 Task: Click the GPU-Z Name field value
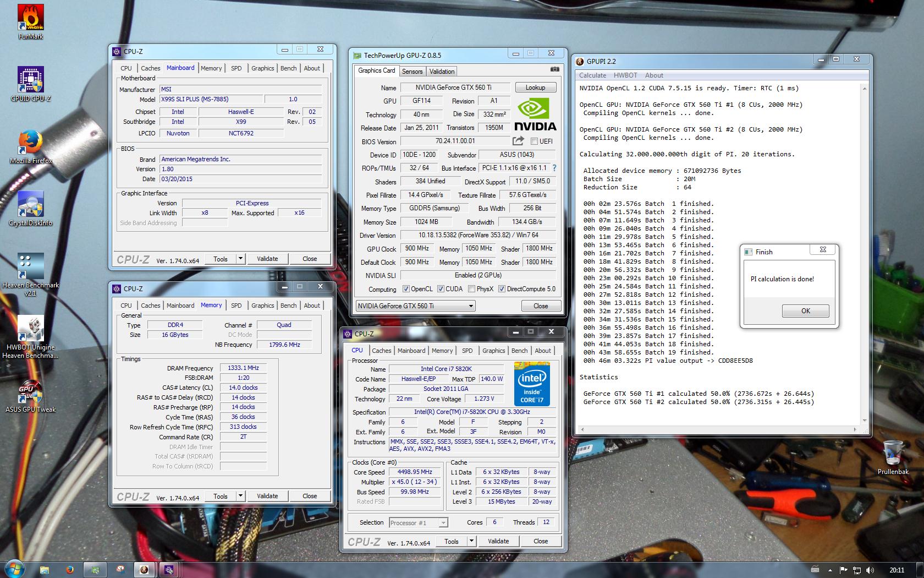pos(455,88)
